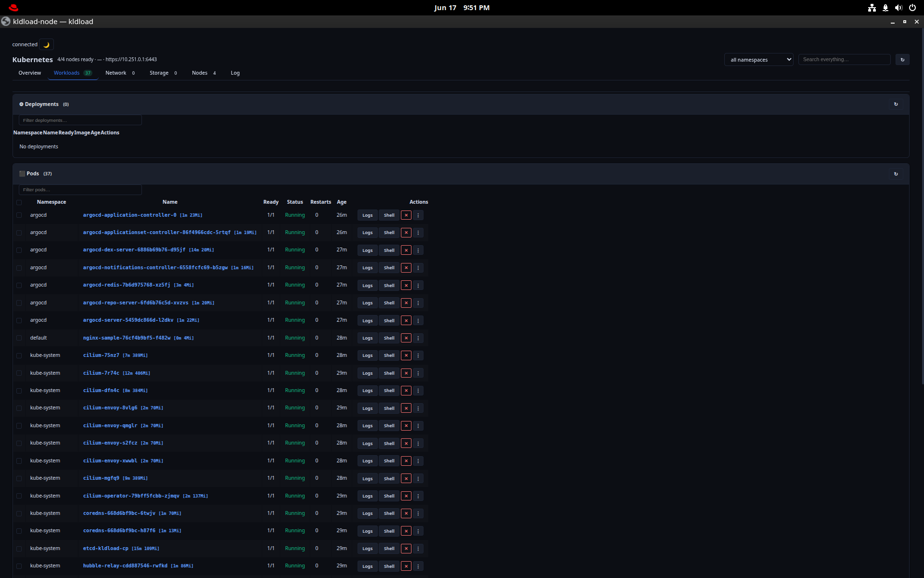Screen dimensions: 924x578
Task: Check the argocd-application-controller-0 row checkbox
Action: click(x=19, y=215)
